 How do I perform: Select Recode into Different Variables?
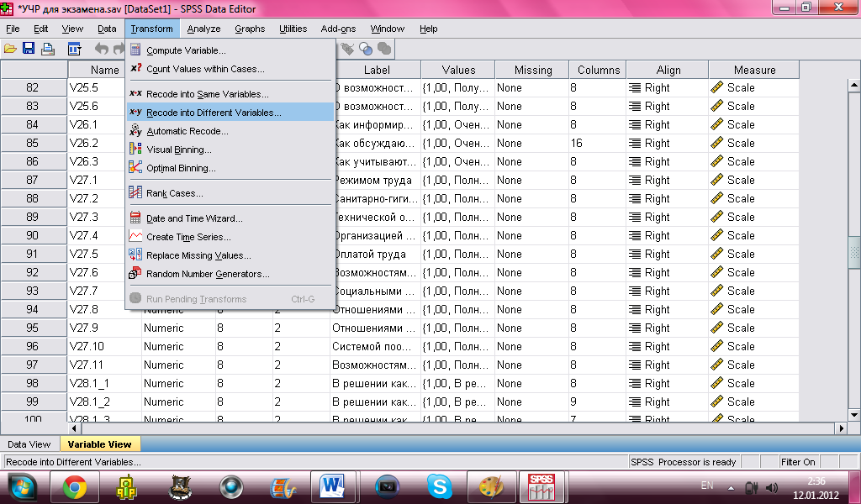pyautogui.click(x=230, y=113)
